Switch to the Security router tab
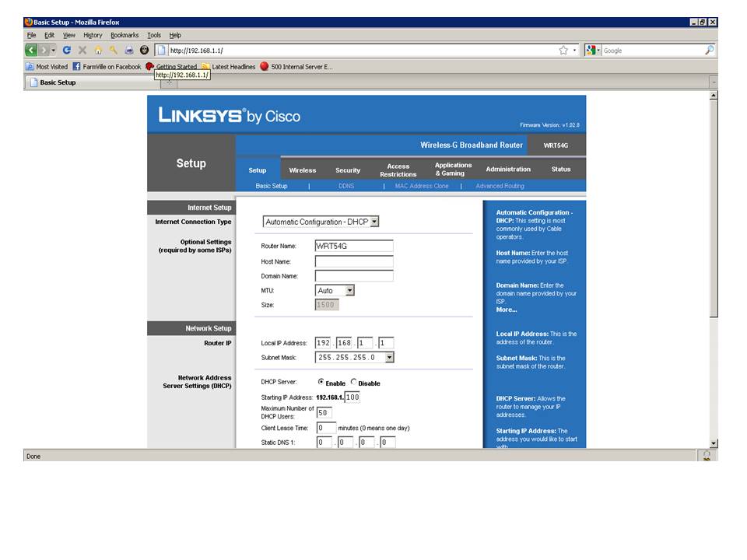 click(348, 170)
